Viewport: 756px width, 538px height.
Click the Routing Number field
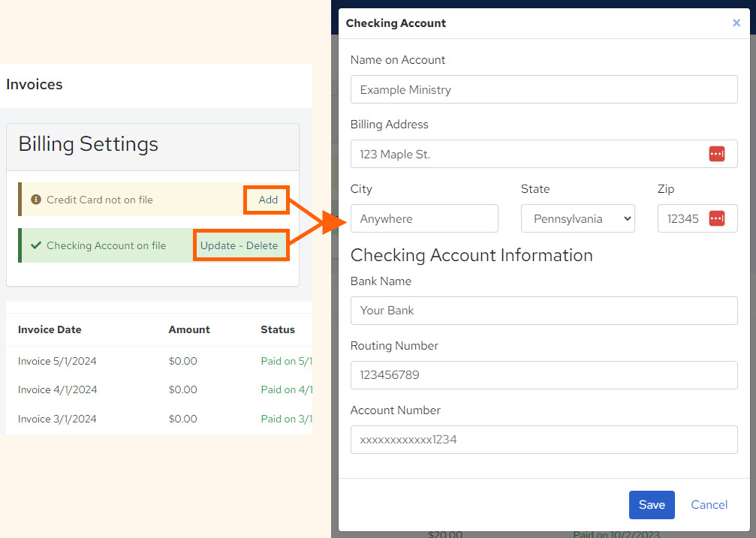(x=544, y=375)
